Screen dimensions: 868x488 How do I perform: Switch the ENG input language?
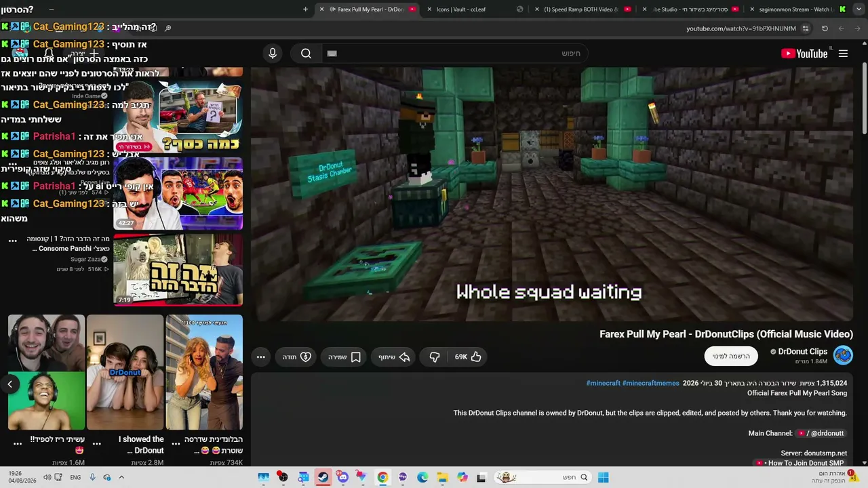click(75, 477)
